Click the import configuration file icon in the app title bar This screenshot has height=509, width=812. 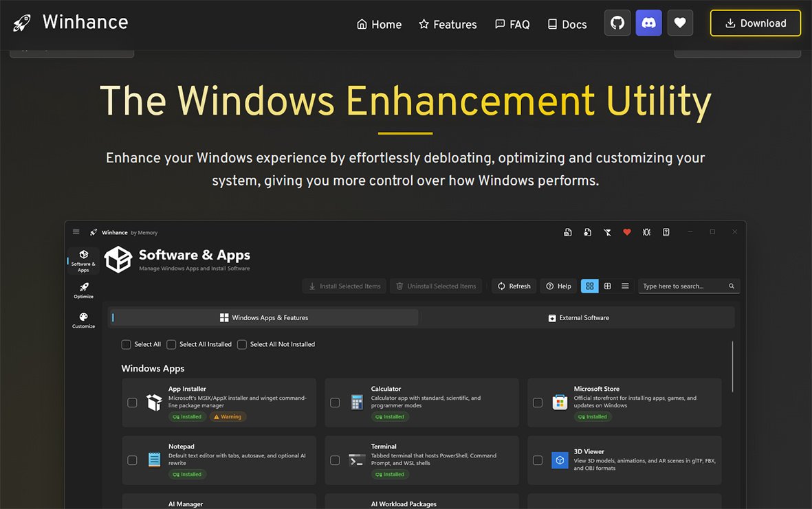point(587,232)
